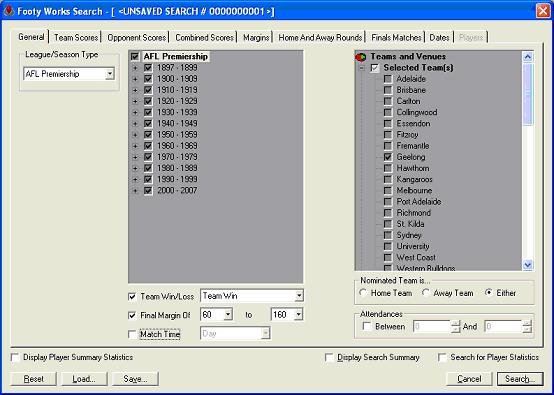Click the Load... button

[x=84, y=379]
